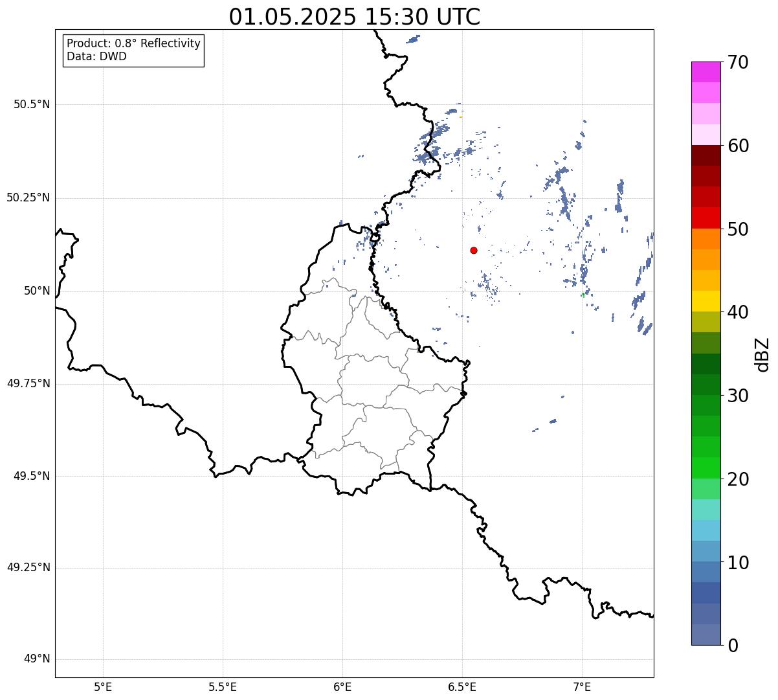Select the colorbar tick label 10

pyautogui.click(x=739, y=563)
